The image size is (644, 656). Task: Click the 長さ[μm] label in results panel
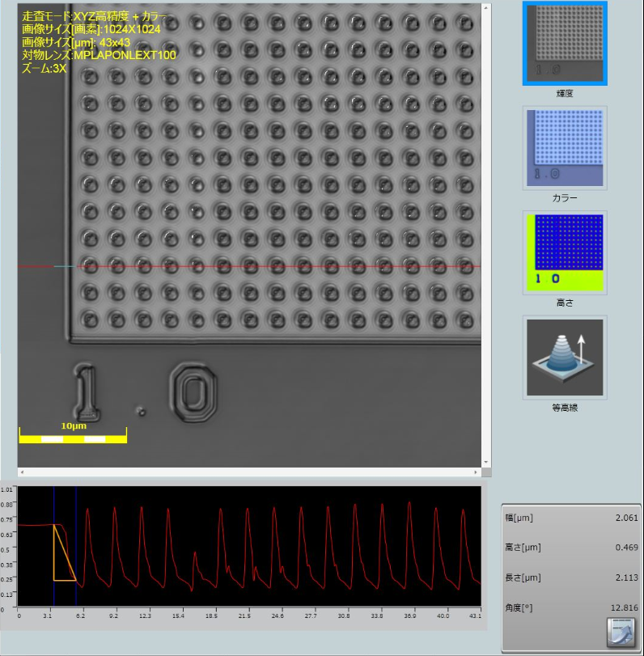[523, 578]
